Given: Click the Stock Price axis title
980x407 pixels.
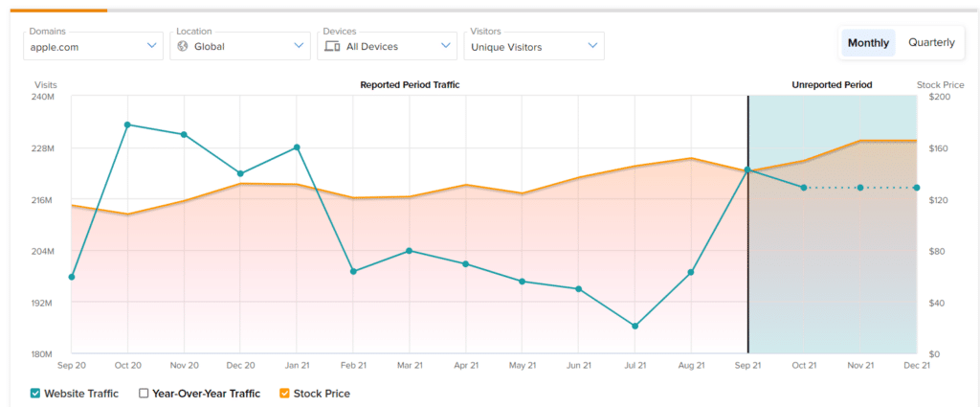Looking at the screenshot, I should click(x=940, y=84).
